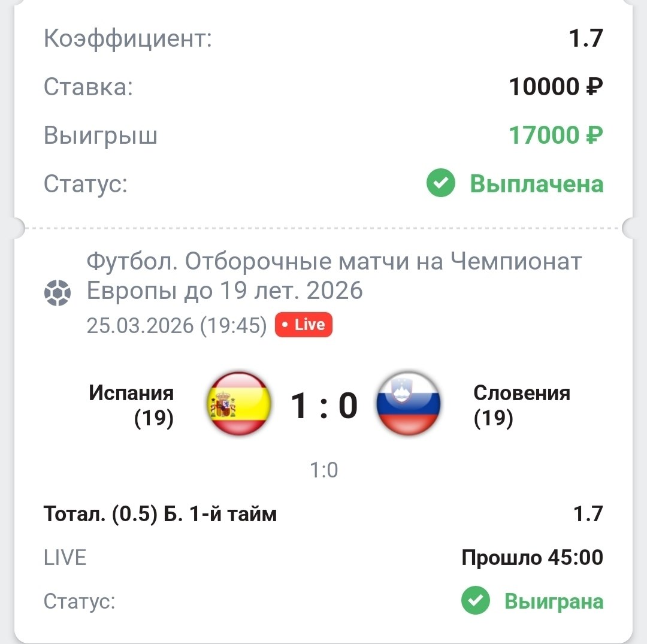
Task: Click the Выплачена status text
Action: 536,184
